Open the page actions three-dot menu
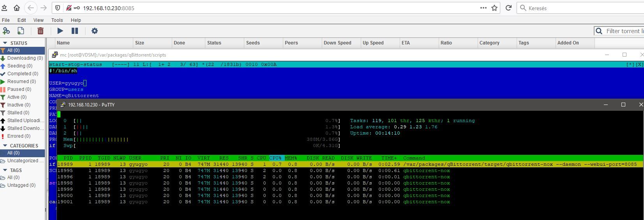Image resolution: width=644 pixels, height=220 pixels. point(483,8)
